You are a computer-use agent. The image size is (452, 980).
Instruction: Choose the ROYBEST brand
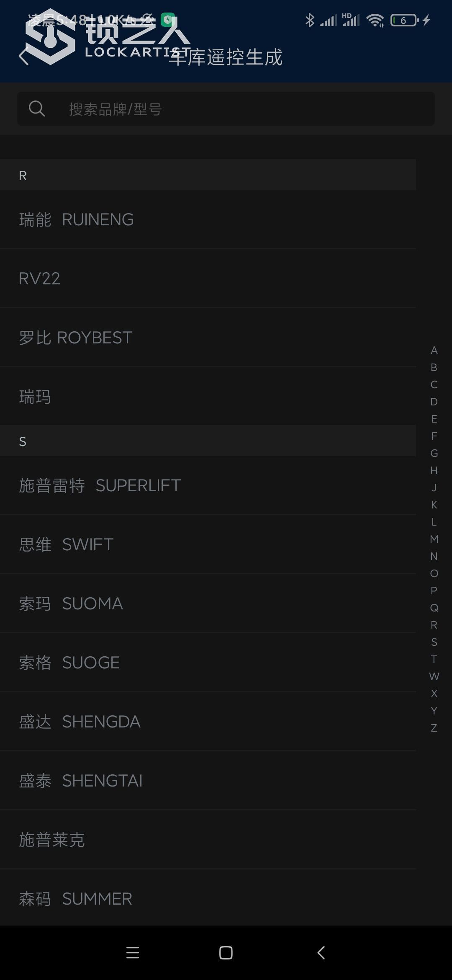click(208, 338)
